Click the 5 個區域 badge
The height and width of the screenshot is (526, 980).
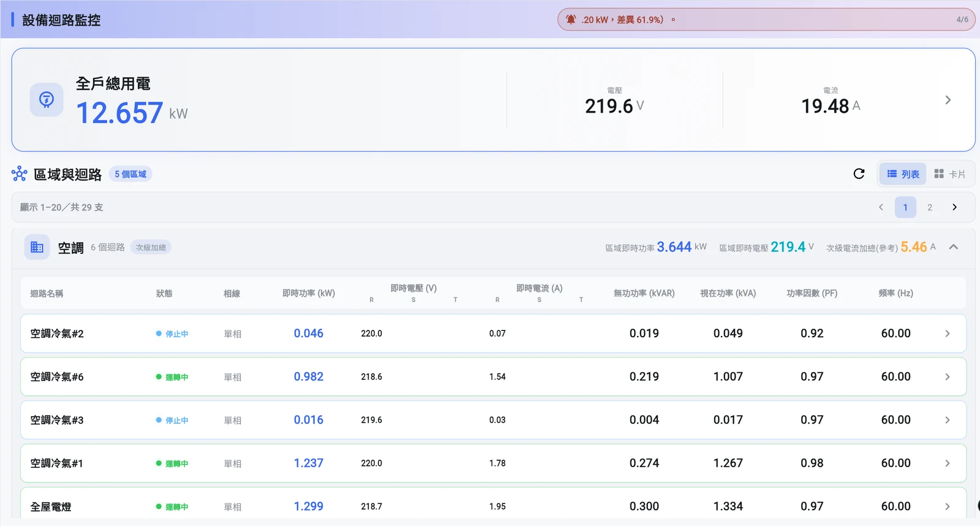click(130, 174)
